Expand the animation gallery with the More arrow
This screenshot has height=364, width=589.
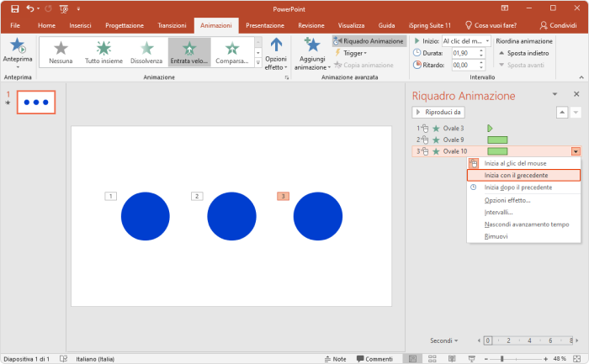click(258, 63)
